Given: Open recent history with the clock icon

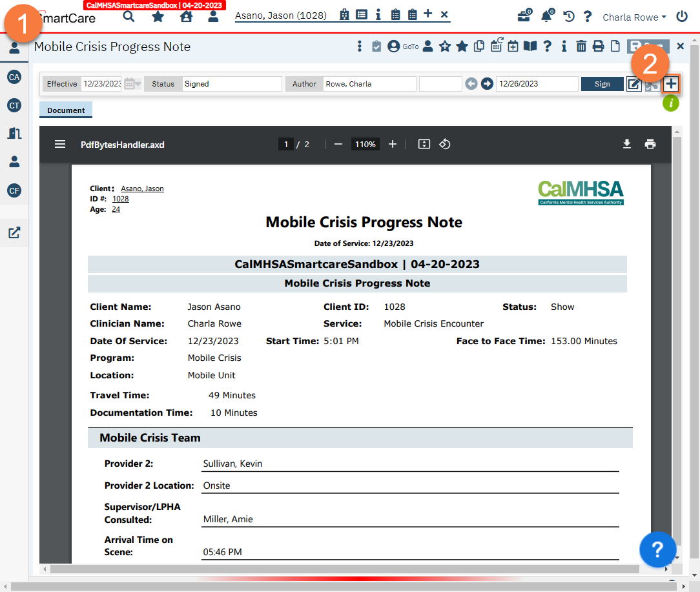Looking at the screenshot, I should point(568,16).
